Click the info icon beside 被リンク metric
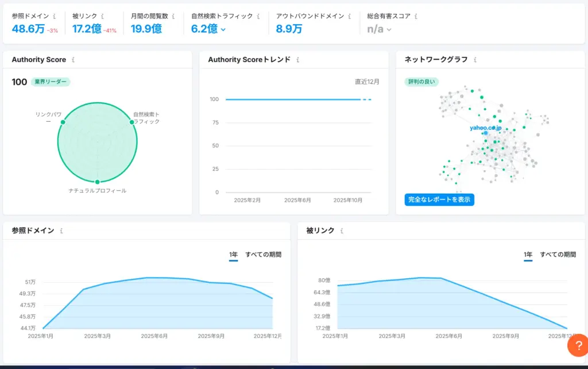 tap(102, 17)
